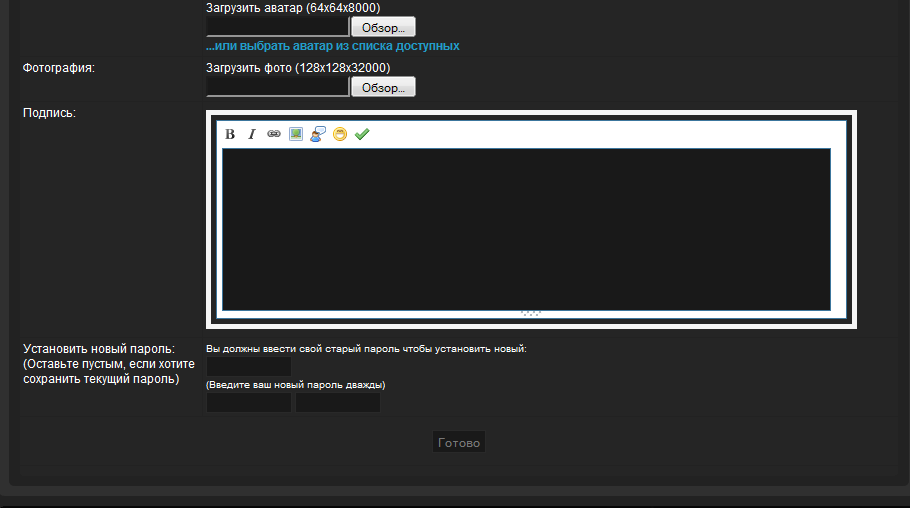Click the photo file path input field
The width and height of the screenshot is (910, 508).
(277, 87)
